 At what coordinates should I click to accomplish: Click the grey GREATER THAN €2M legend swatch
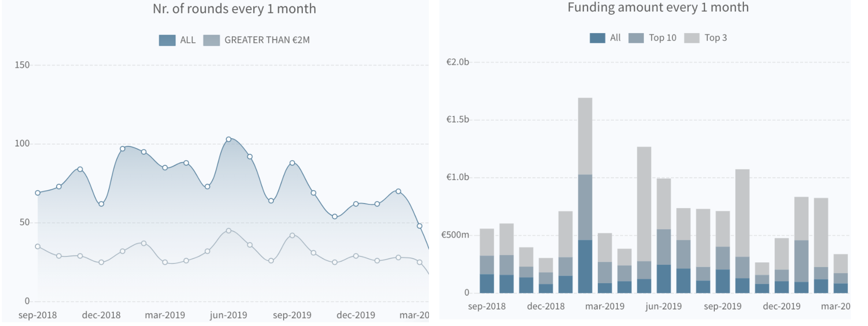211,40
